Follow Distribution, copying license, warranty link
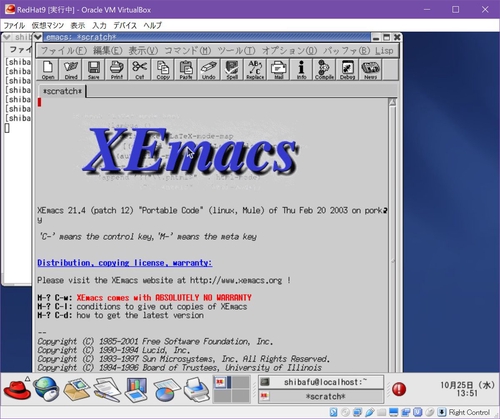The height and width of the screenshot is (419, 500). coord(125,263)
